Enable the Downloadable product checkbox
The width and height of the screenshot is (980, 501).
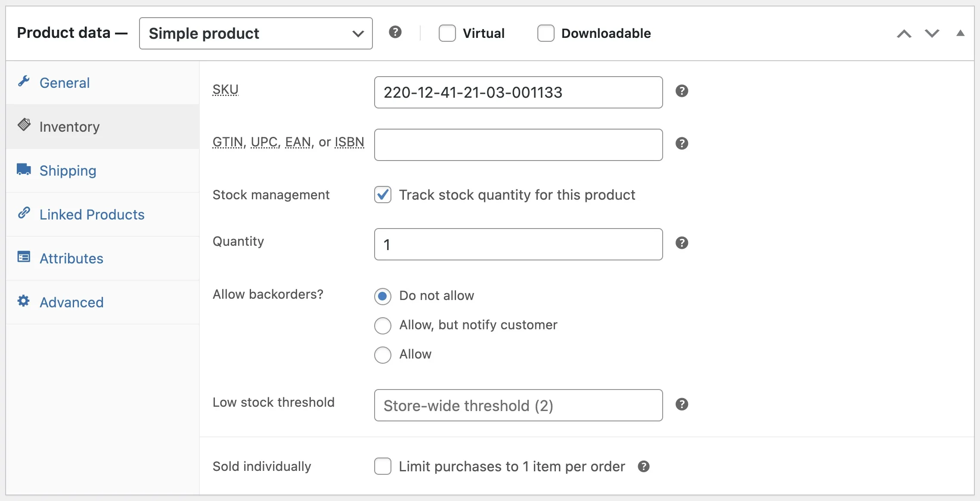[546, 33]
